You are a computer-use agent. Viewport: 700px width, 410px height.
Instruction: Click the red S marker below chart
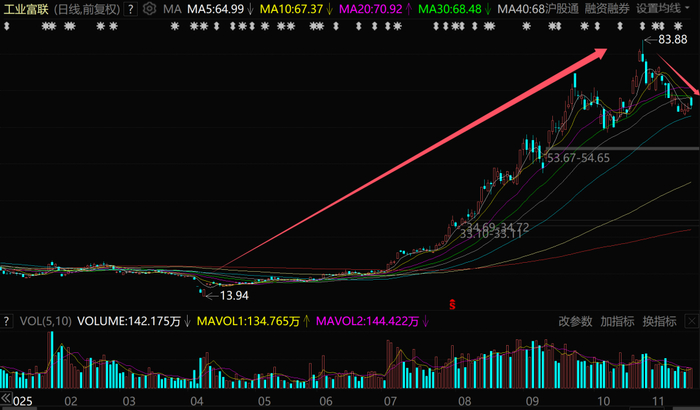[452, 305]
